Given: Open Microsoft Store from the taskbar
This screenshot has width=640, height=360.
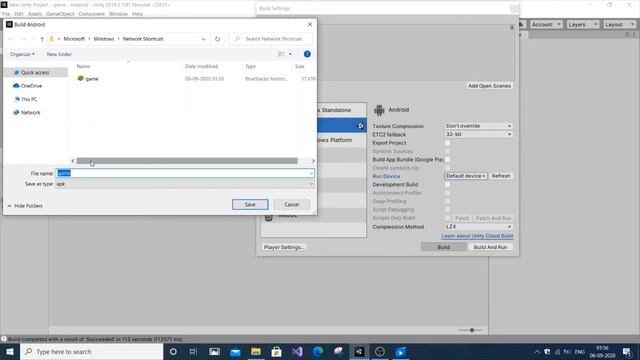Looking at the screenshot, I should pos(276,351).
